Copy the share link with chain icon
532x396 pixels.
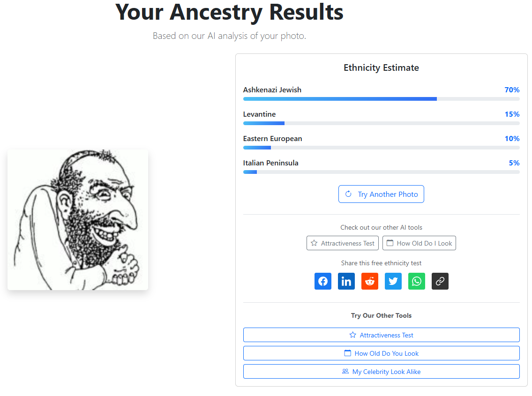tap(440, 281)
